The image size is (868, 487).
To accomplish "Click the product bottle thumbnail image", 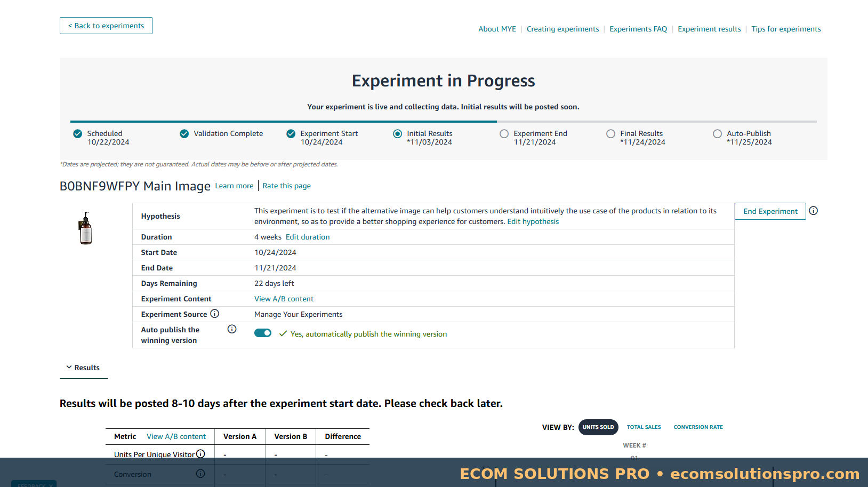I will tap(86, 228).
